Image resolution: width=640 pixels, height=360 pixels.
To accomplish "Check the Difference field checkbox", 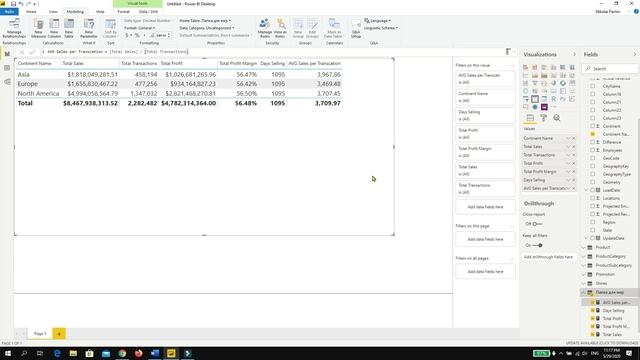I will click(x=593, y=142).
